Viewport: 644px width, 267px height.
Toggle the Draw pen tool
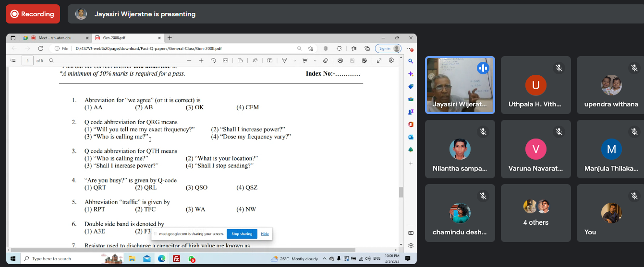pyautogui.click(x=284, y=60)
